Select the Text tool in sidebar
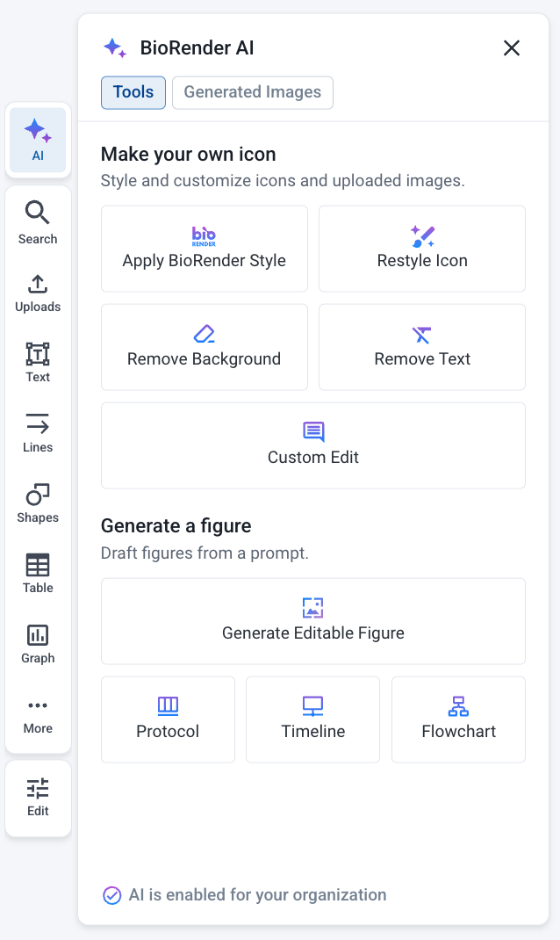The width and height of the screenshot is (560, 940). tap(38, 363)
